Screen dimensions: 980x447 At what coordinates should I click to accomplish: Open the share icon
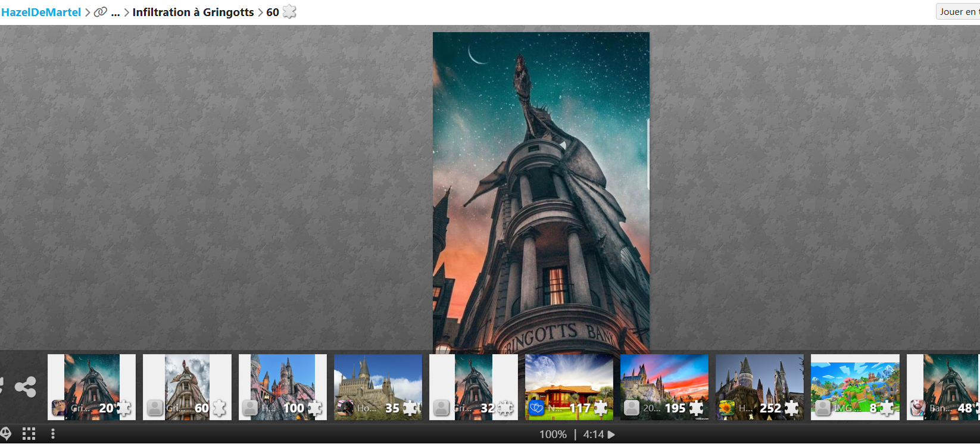26,387
